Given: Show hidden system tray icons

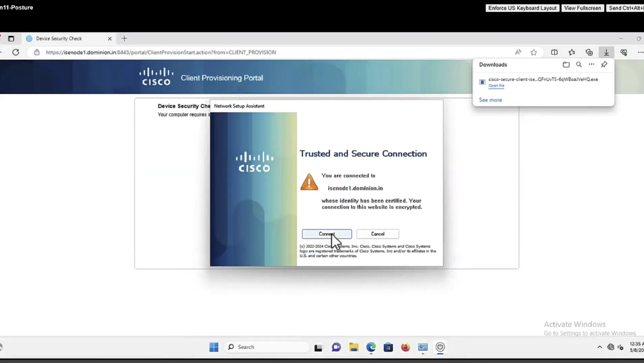Looking at the screenshot, I should pyautogui.click(x=599, y=347).
